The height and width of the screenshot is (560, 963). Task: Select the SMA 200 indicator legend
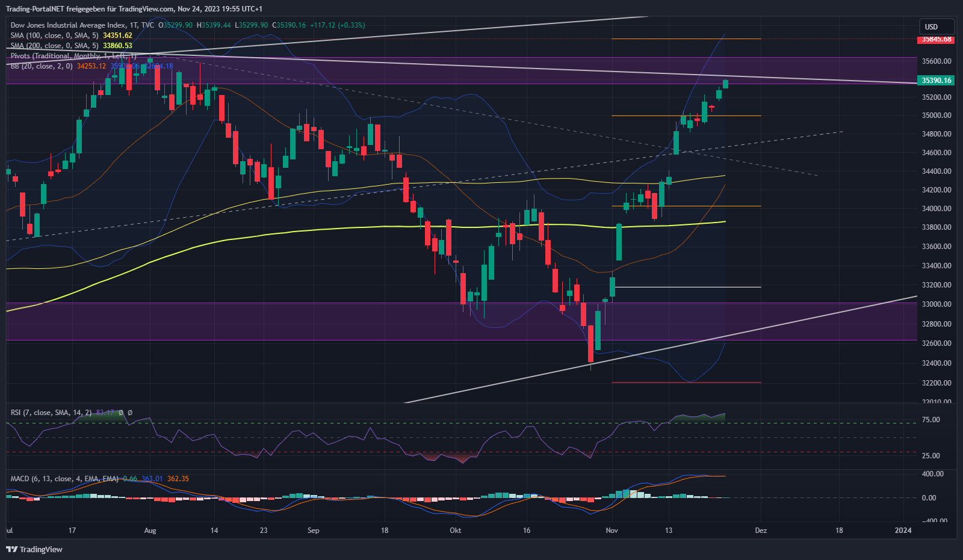[x=54, y=46]
